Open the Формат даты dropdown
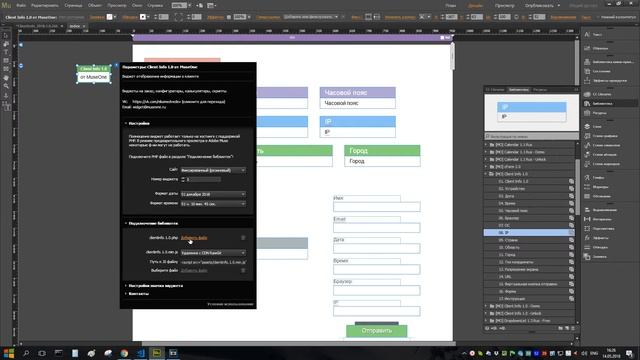This screenshot has width=640, height=360. click(x=213, y=194)
